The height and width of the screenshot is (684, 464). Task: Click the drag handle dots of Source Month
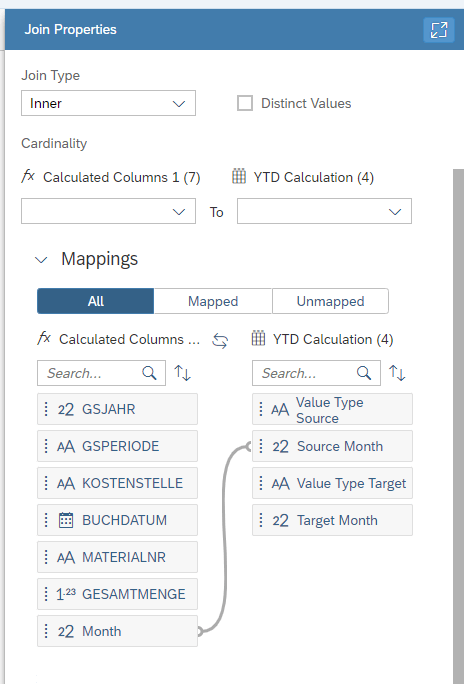point(261,446)
